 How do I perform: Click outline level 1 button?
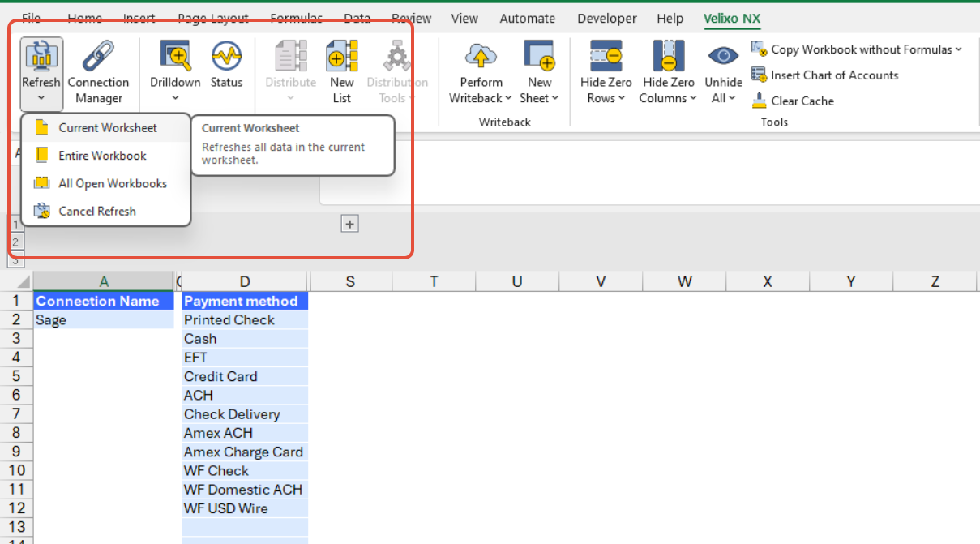(15, 225)
